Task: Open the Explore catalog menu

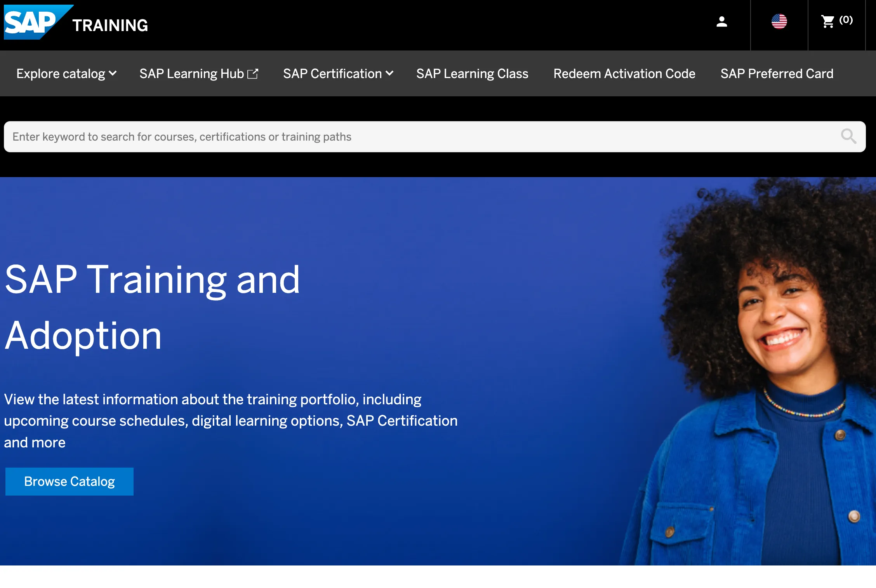Action: (61, 74)
